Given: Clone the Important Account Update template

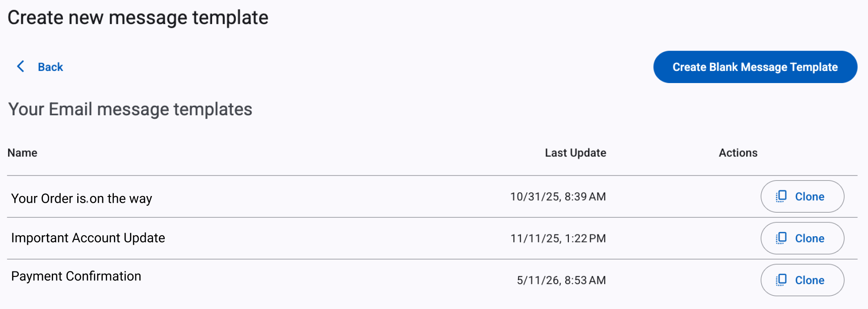Looking at the screenshot, I should (x=802, y=238).
